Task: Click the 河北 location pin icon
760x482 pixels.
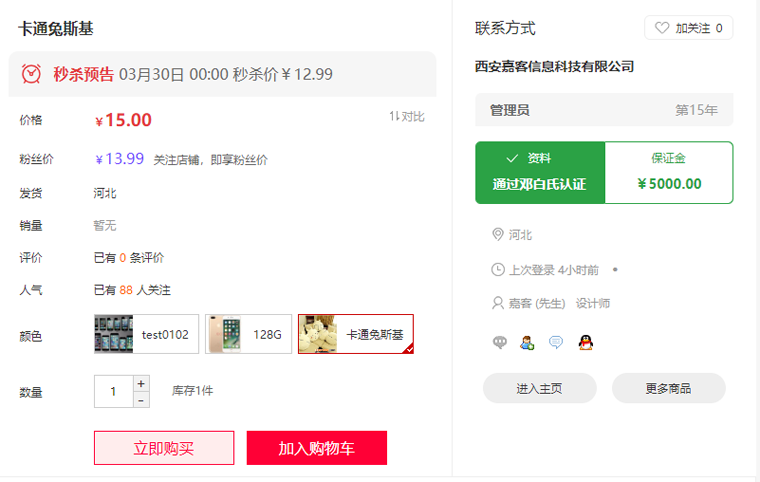Action: pyautogui.click(x=498, y=235)
